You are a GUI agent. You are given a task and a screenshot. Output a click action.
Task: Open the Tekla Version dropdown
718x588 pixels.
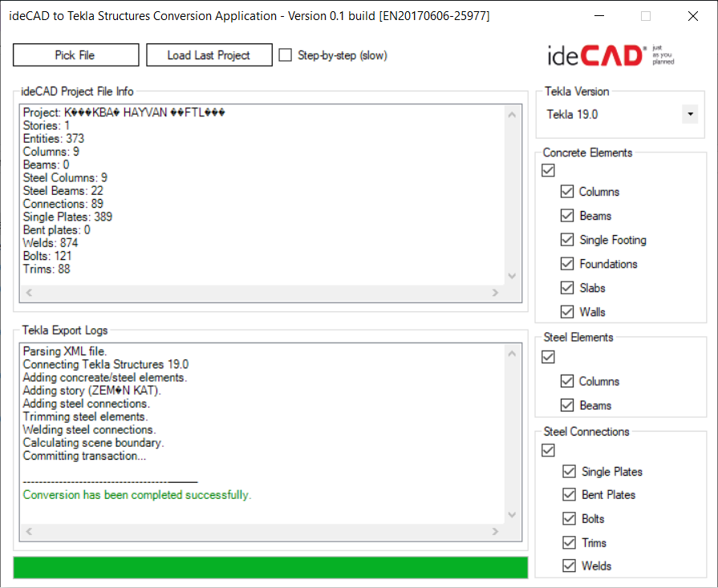(690, 114)
